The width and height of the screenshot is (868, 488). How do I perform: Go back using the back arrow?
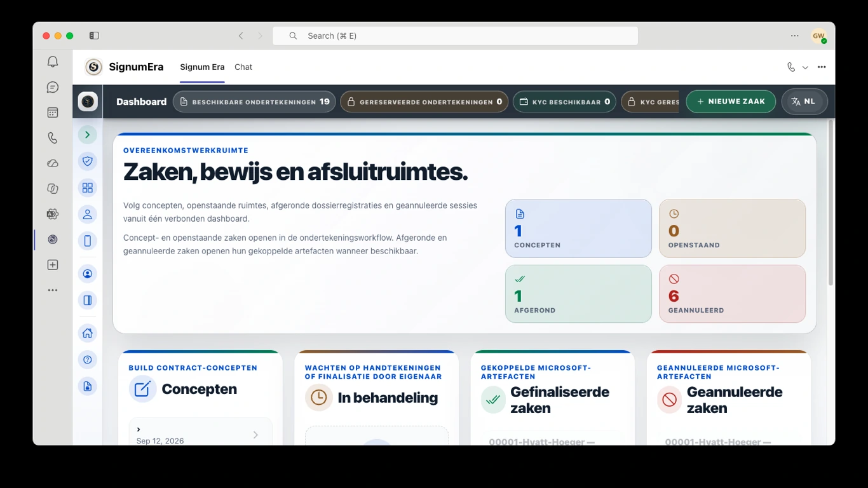[241, 36]
